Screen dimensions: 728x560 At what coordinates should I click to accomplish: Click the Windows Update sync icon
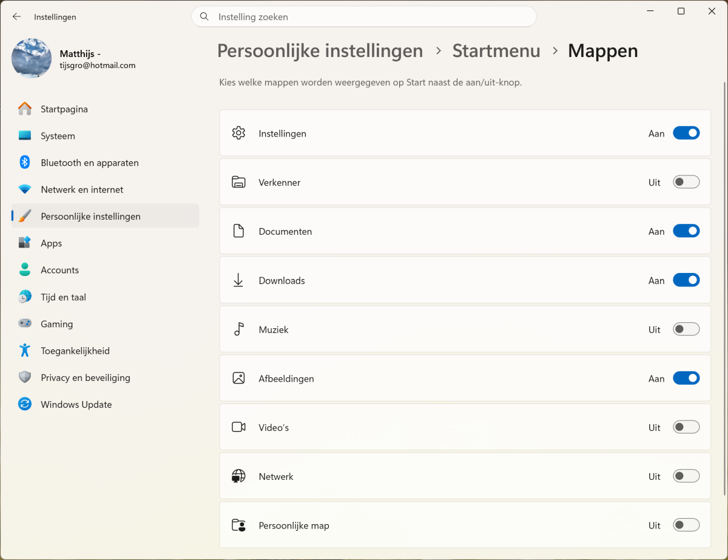[x=25, y=404]
